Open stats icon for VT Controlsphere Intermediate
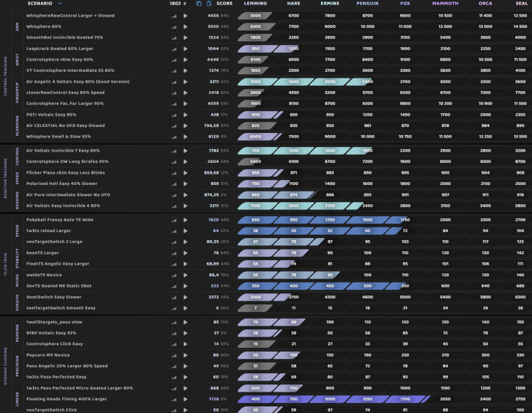This screenshot has width=532, height=413. point(174,71)
